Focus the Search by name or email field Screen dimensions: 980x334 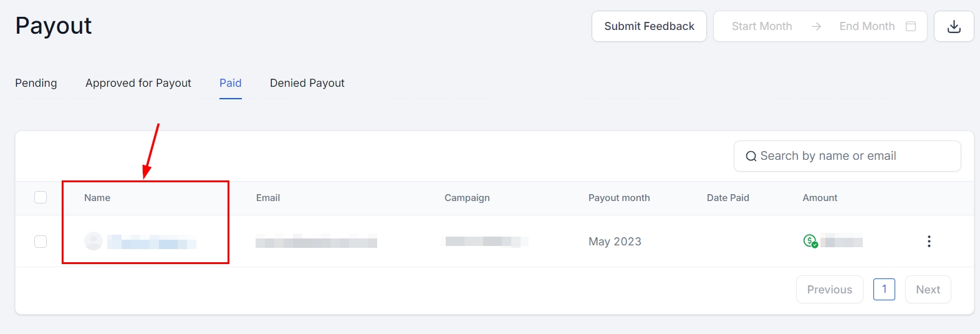[x=854, y=156]
